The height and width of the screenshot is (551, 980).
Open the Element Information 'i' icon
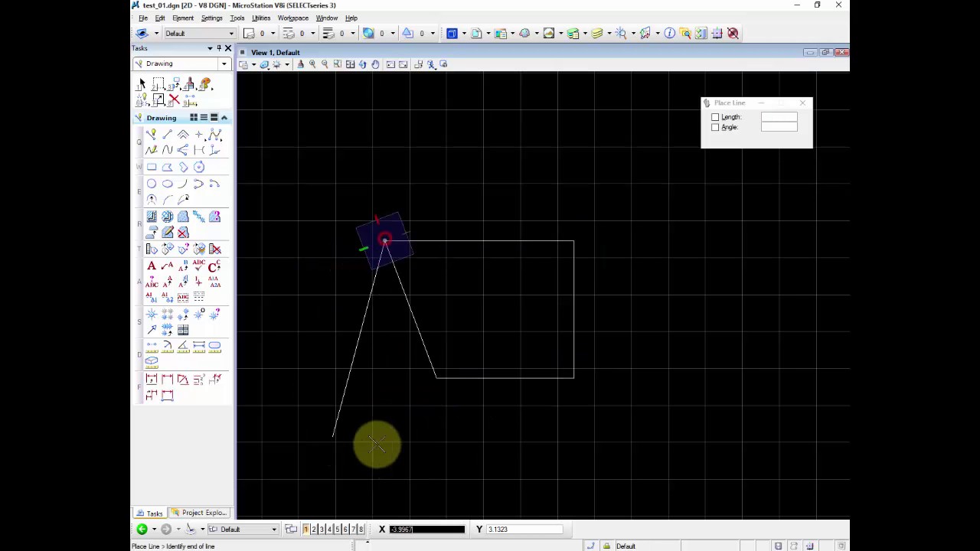[670, 33]
